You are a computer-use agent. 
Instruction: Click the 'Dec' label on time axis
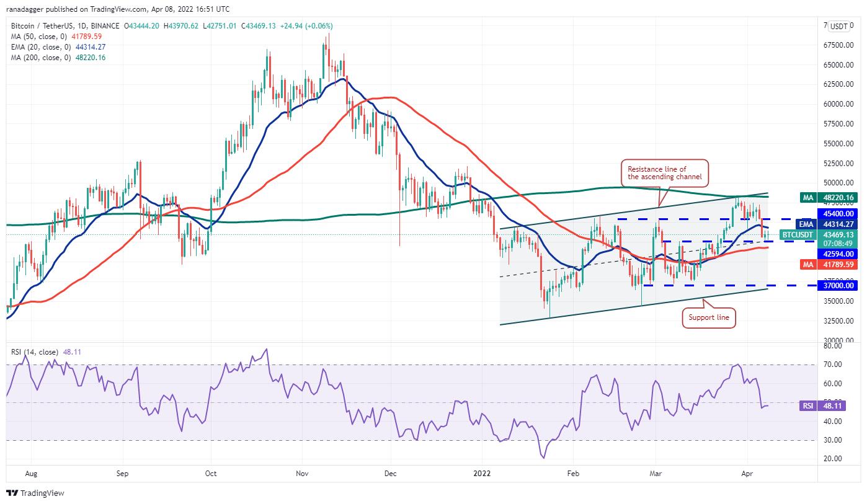[x=391, y=473]
